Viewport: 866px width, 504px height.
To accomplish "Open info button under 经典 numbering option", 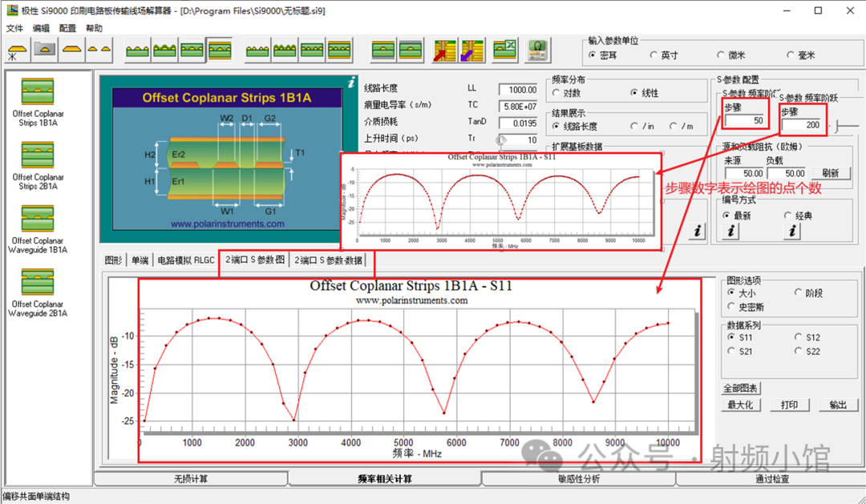I will click(792, 232).
